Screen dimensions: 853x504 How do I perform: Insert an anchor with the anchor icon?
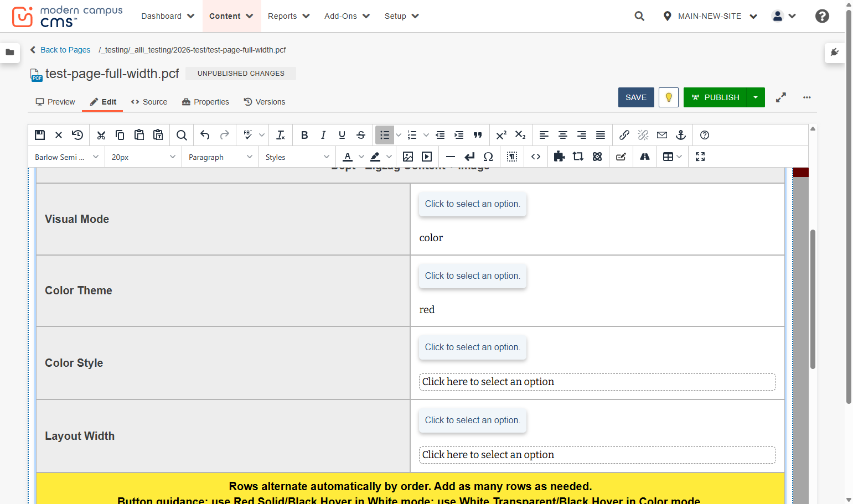[x=681, y=135]
